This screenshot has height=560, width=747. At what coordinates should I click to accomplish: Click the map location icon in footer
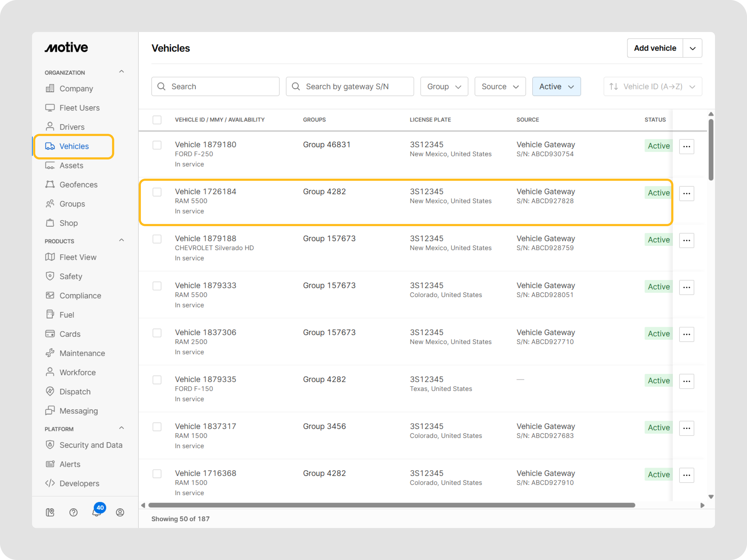click(50, 513)
